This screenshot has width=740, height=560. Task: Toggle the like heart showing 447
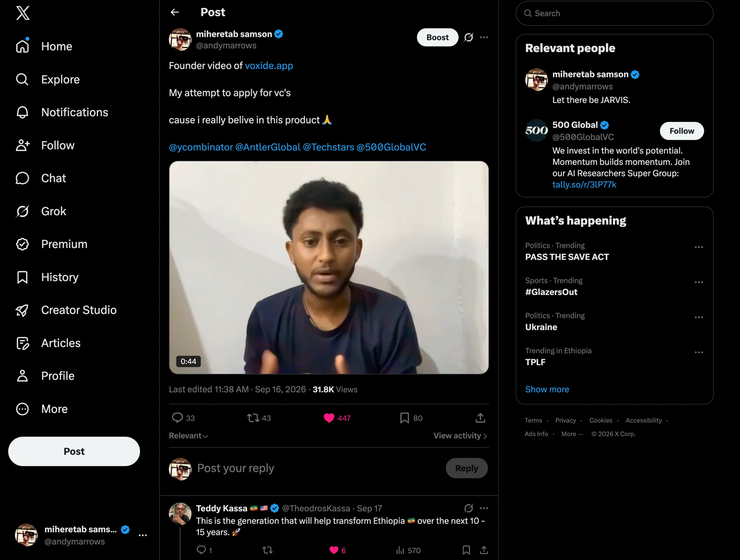pyautogui.click(x=329, y=418)
